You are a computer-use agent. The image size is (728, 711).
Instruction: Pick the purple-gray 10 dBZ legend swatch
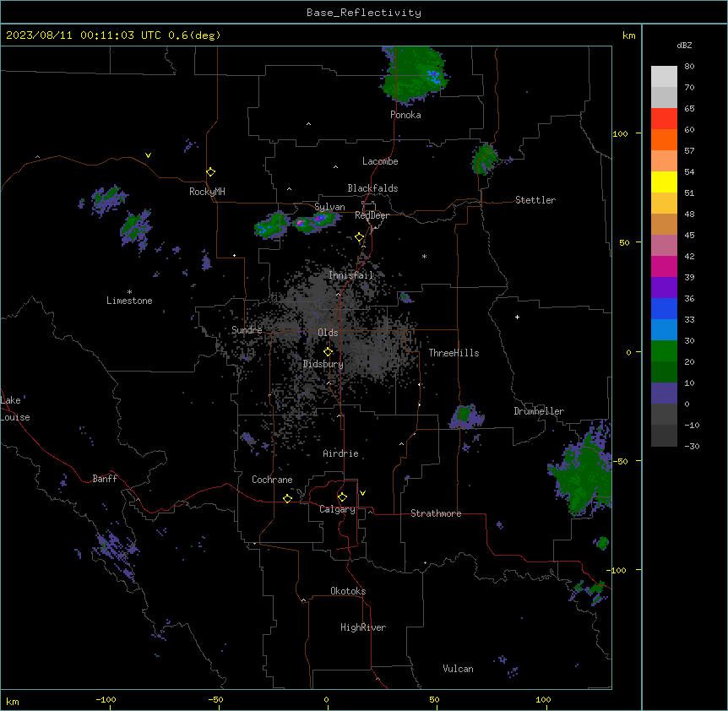(x=664, y=393)
